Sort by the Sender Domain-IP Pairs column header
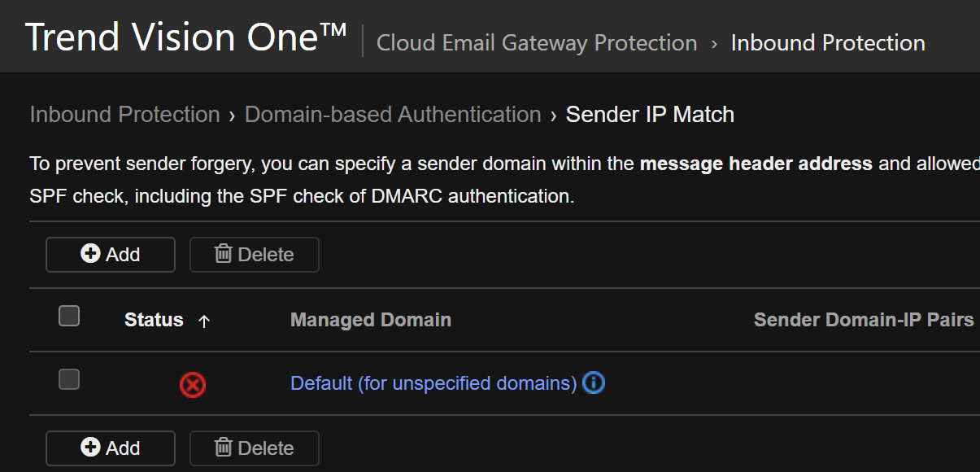 (x=864, y=320)
